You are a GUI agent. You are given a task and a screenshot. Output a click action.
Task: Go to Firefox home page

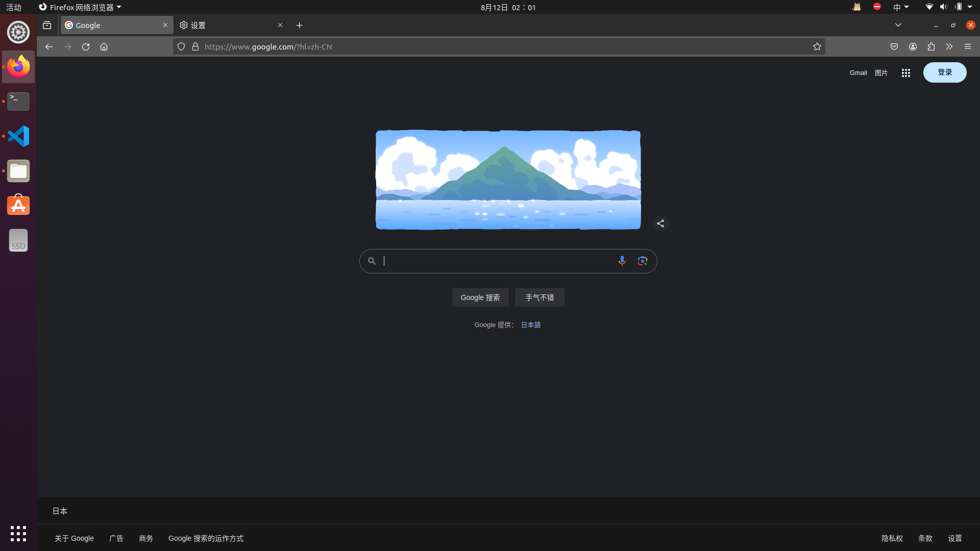tap(104, 46)
